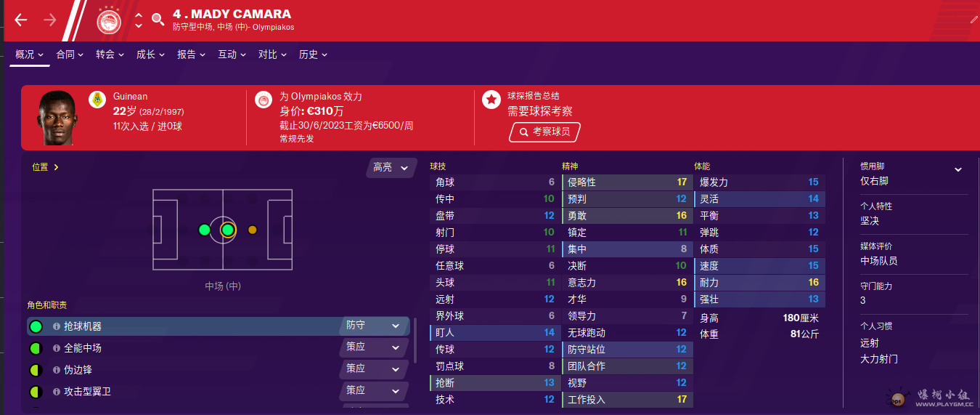
Task: Click the 位置 positions link
Action: click(x=45, y=167)
